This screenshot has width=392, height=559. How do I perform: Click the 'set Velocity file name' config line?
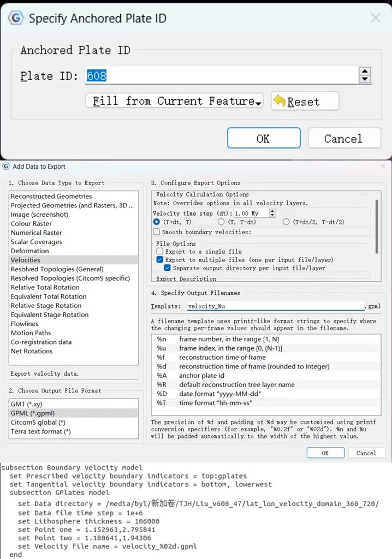click(107, 546)
